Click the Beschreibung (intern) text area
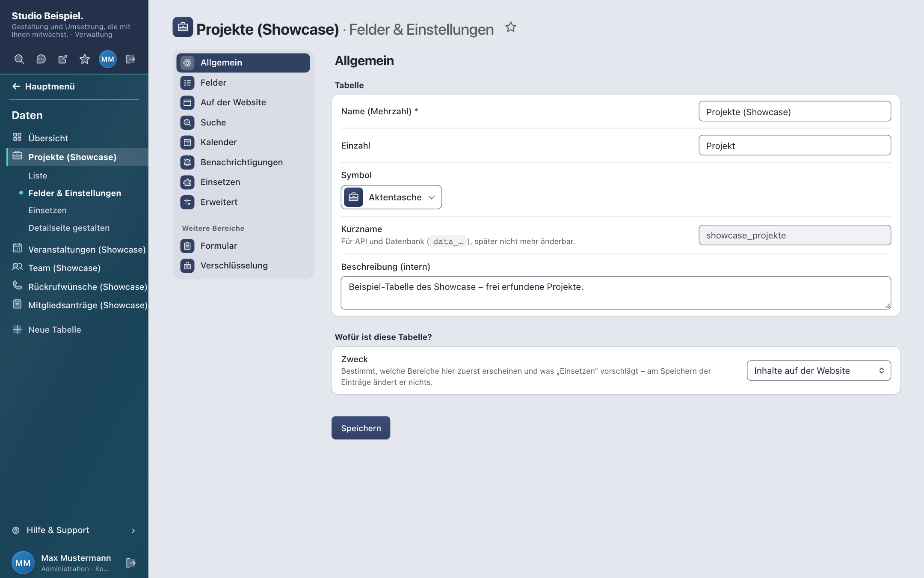The height and width of the screenshot is (578, 924). point(616,292)
